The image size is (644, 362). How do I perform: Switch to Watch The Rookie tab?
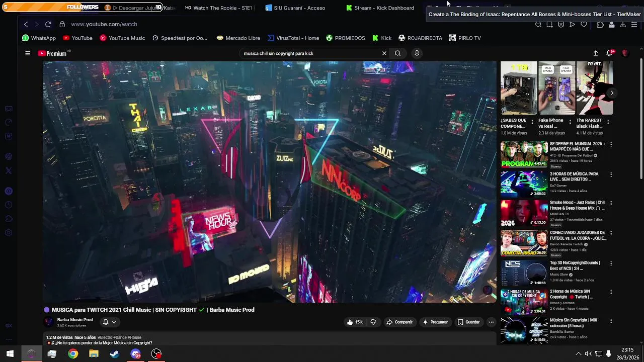tap(219, 8)
